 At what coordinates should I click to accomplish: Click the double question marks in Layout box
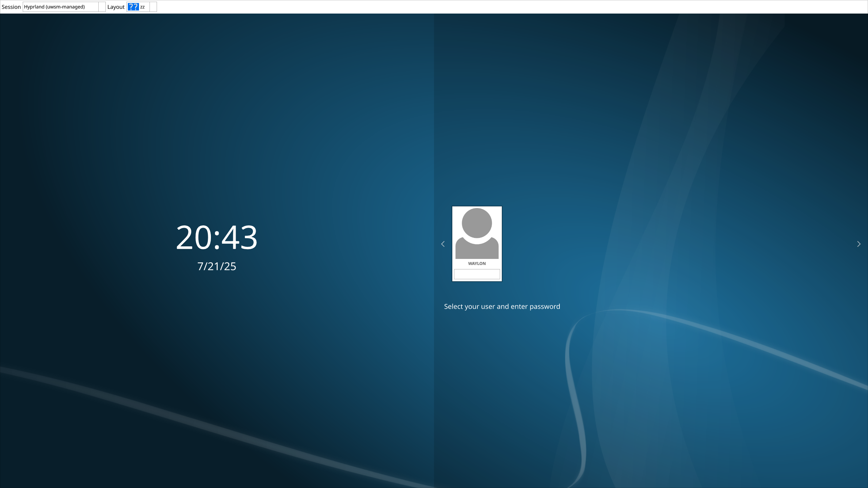133,7
